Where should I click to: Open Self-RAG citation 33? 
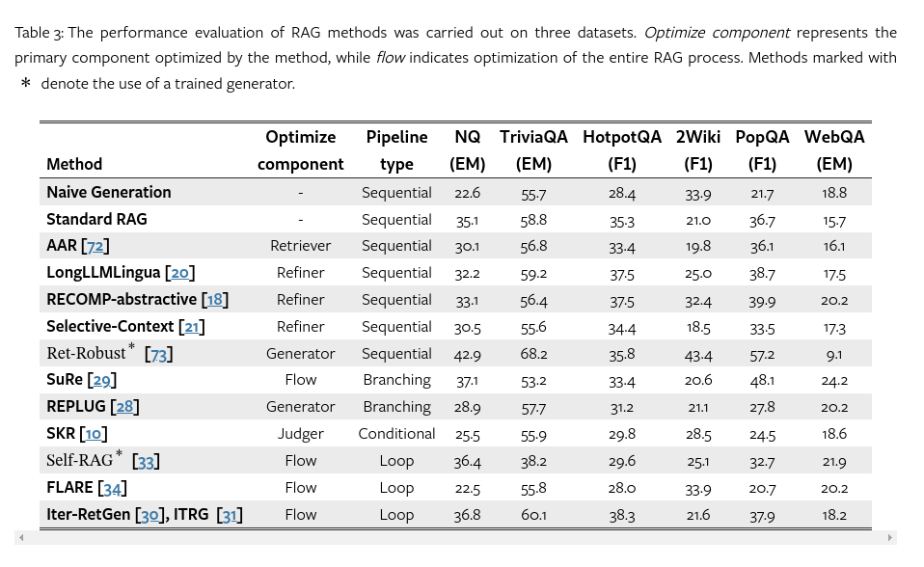coord(146,461)
